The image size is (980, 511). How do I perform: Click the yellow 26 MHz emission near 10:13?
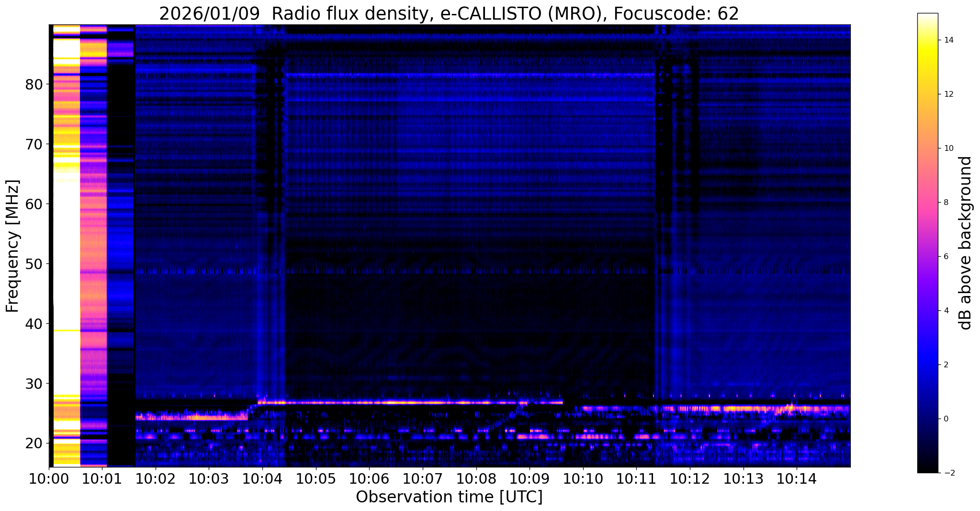[x=742, y=409]
